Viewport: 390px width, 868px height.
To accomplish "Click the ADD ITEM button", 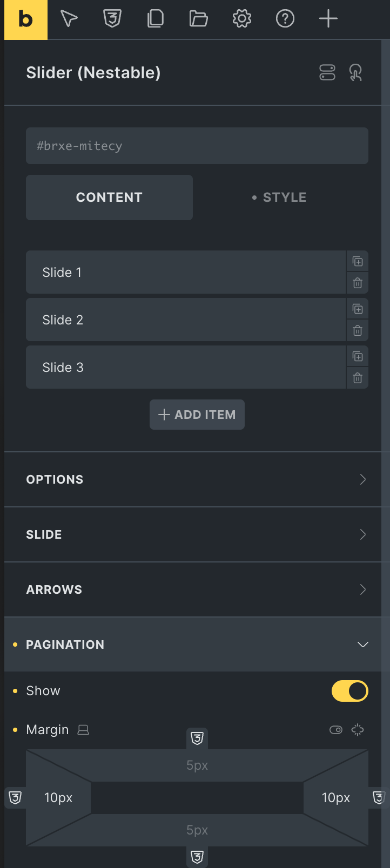I will (197, 415).
